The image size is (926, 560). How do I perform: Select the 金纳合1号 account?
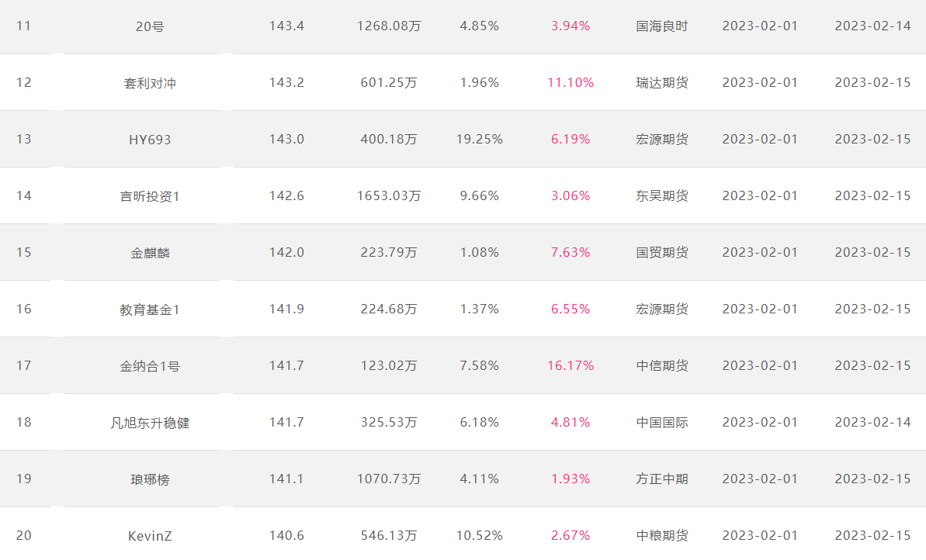click(x=149, y=366)
